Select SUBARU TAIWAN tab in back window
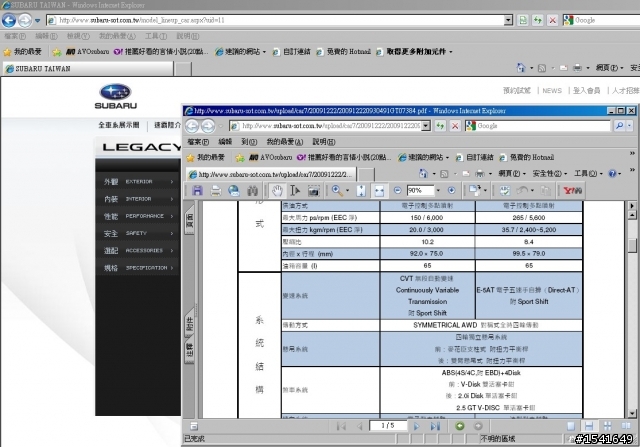Image resolution: width=640 pixels, height=447 pixels. 88,69
